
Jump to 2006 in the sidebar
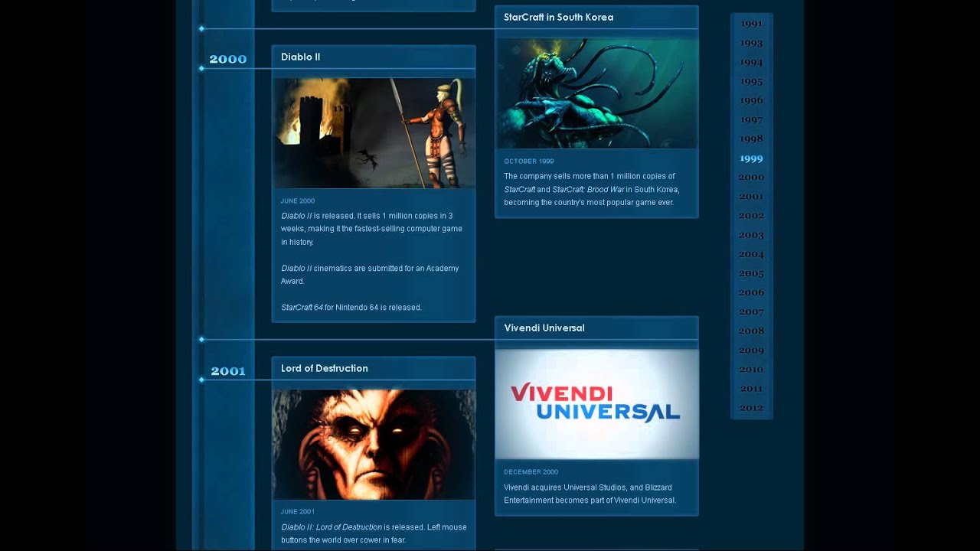(751, 292)
